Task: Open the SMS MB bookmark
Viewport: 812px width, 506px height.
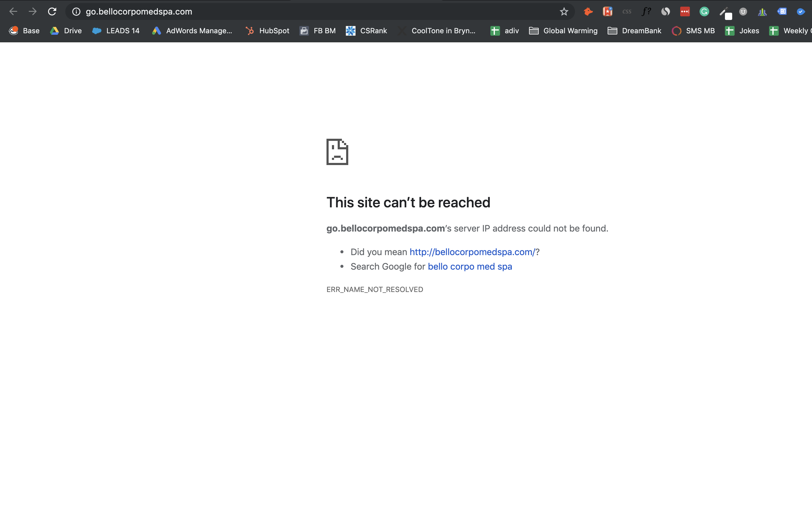Action: pos(693,31)
